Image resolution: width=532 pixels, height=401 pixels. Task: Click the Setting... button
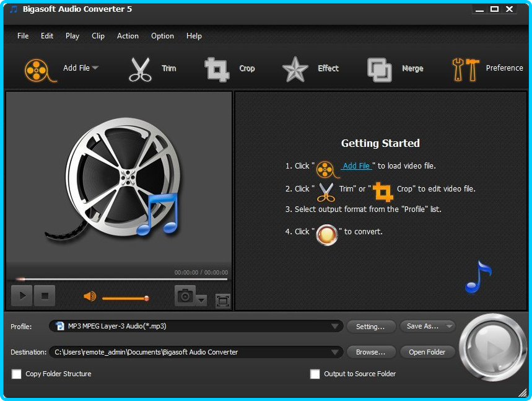pos(371,326)
